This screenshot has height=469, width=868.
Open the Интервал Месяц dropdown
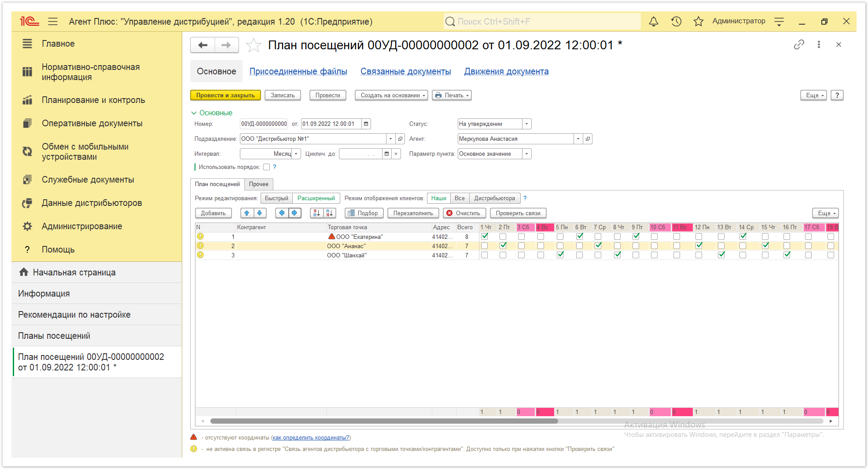[x=296, y=154]
